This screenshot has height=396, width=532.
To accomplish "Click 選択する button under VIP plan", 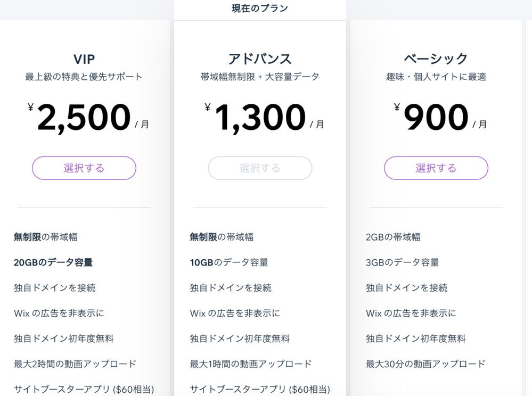I will 84,168.
